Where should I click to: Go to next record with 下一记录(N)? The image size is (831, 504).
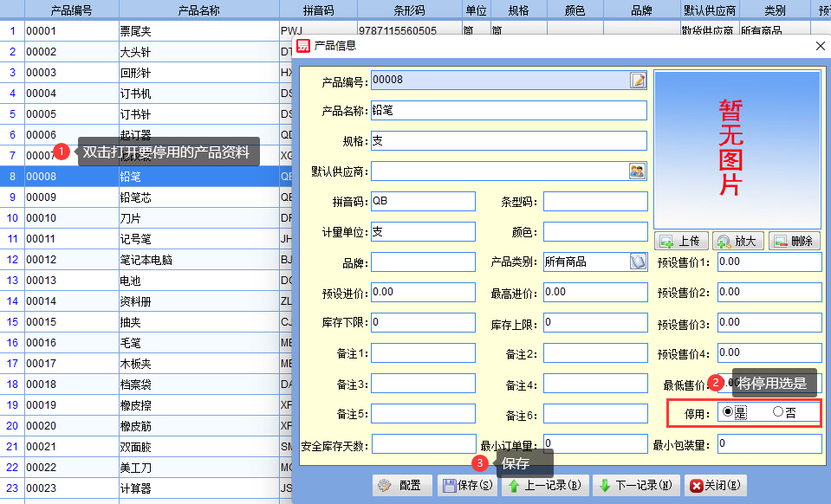[x=636, y=486]
